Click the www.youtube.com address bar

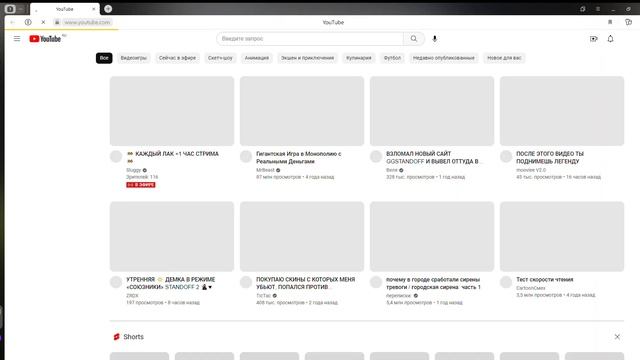click(x=87, y=22)
